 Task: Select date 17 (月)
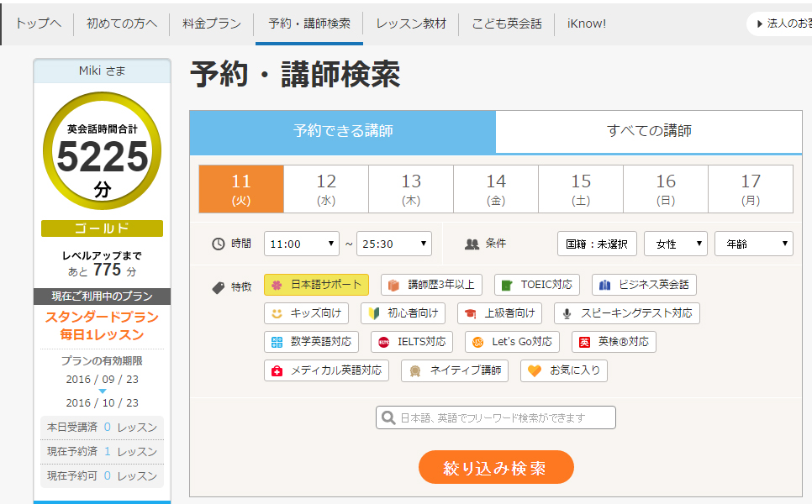(751, 189)
